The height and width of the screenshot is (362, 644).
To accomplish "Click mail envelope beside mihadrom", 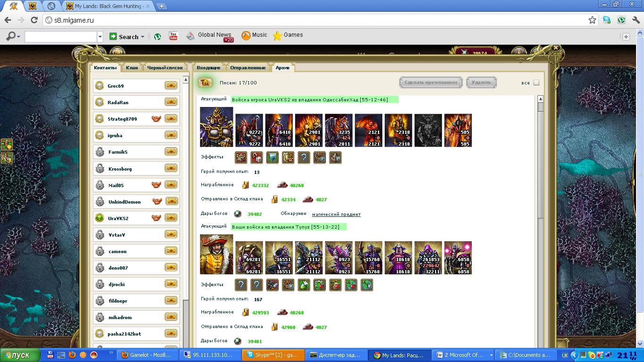I will [x=171, y=317].
